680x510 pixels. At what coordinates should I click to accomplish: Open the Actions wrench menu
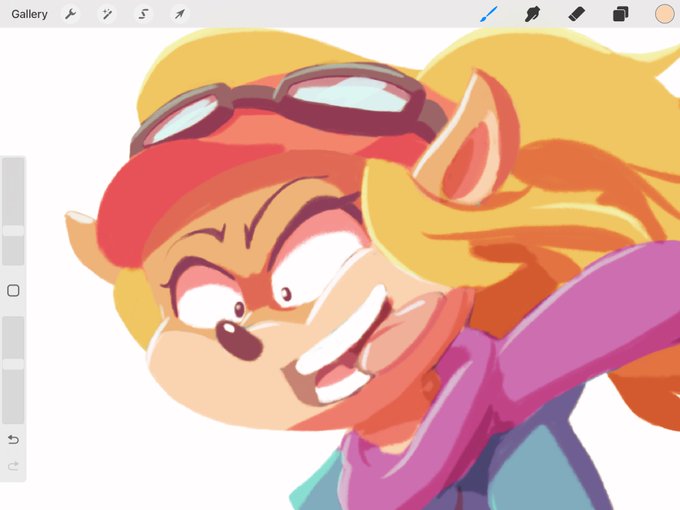coord(70,14)
